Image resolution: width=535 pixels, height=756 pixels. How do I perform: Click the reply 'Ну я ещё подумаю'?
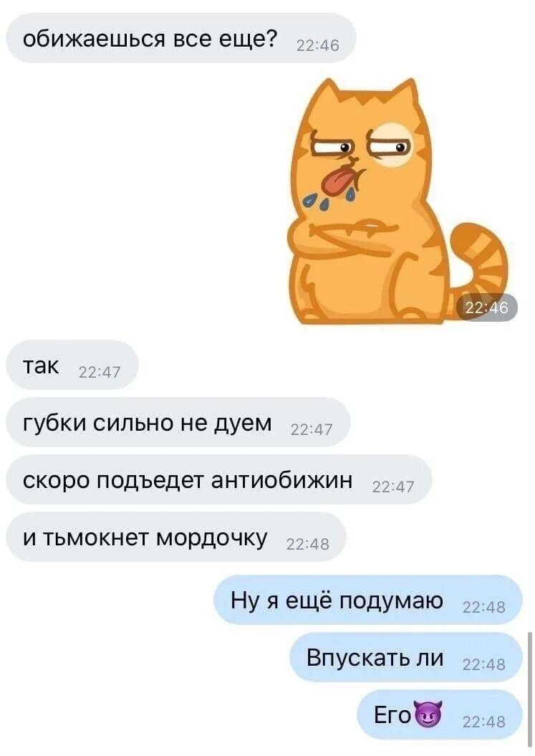368,600
